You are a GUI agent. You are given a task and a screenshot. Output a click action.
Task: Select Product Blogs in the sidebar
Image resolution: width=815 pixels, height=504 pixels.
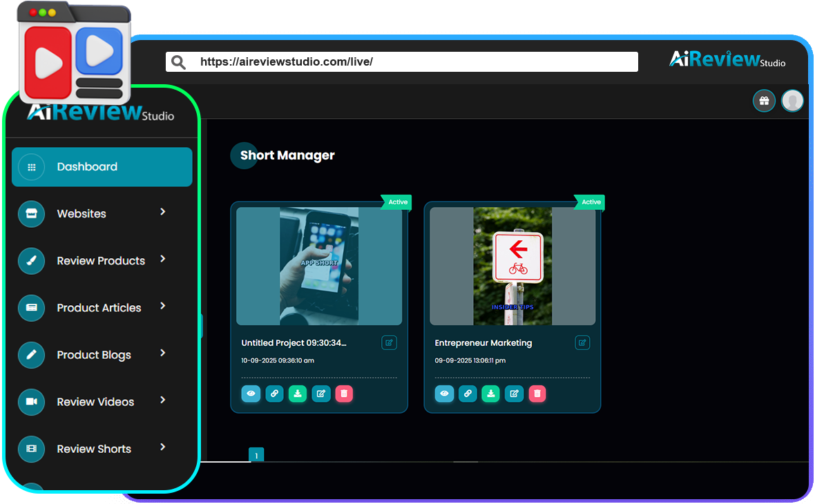[94, 355]
